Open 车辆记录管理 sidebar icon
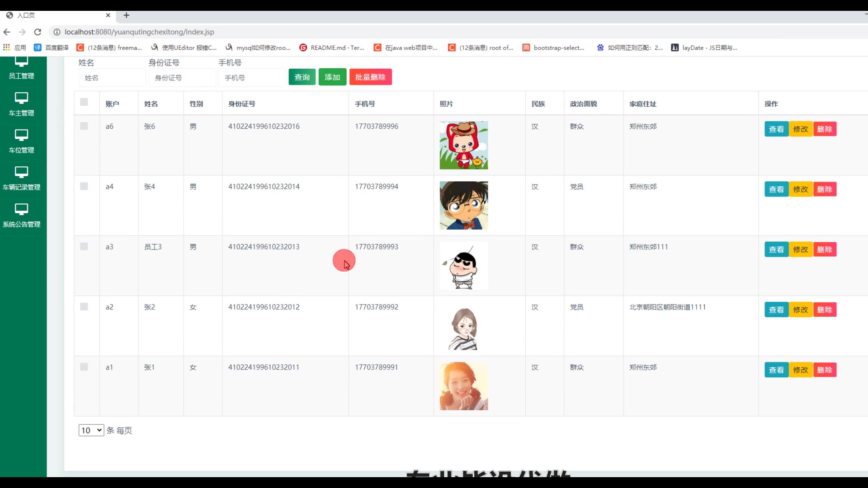 [x=21, y=172]
